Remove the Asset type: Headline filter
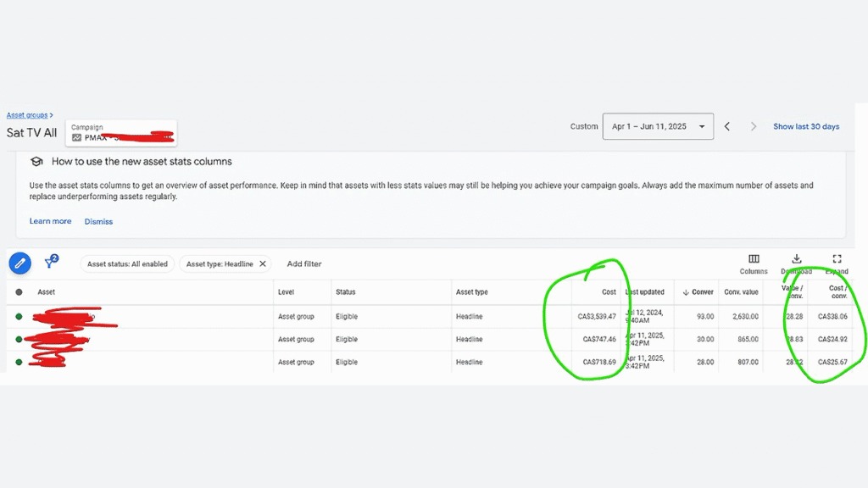 click(x=263, y=264)
